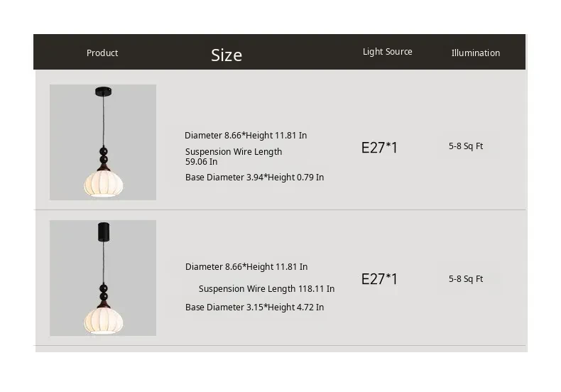Click 5-8 Sq Ft in the second row
This screenshot has height=392, width=561.
click(x=466, y=279)
